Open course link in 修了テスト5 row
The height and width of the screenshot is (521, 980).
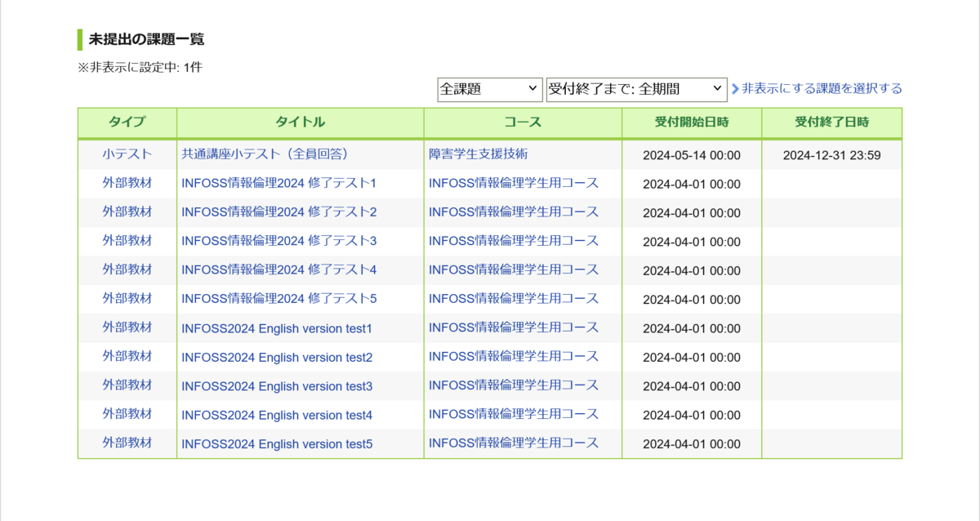[x=514, y=298]
